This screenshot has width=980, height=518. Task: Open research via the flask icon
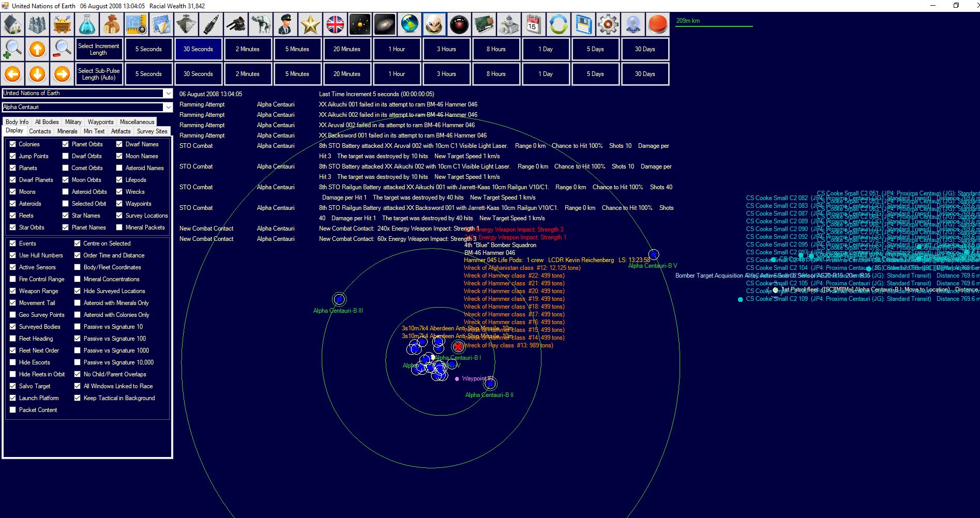(87, 24)
